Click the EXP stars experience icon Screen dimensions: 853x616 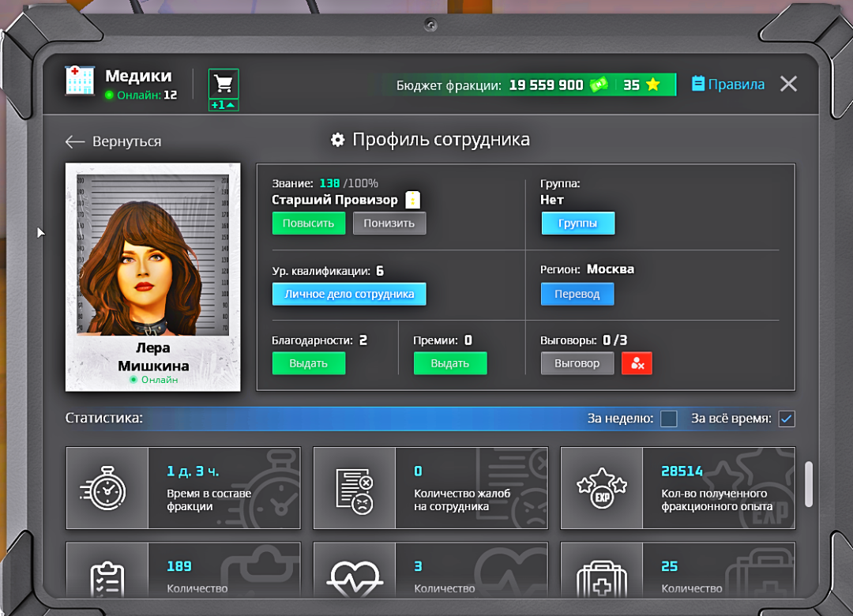tap(601, 488)
